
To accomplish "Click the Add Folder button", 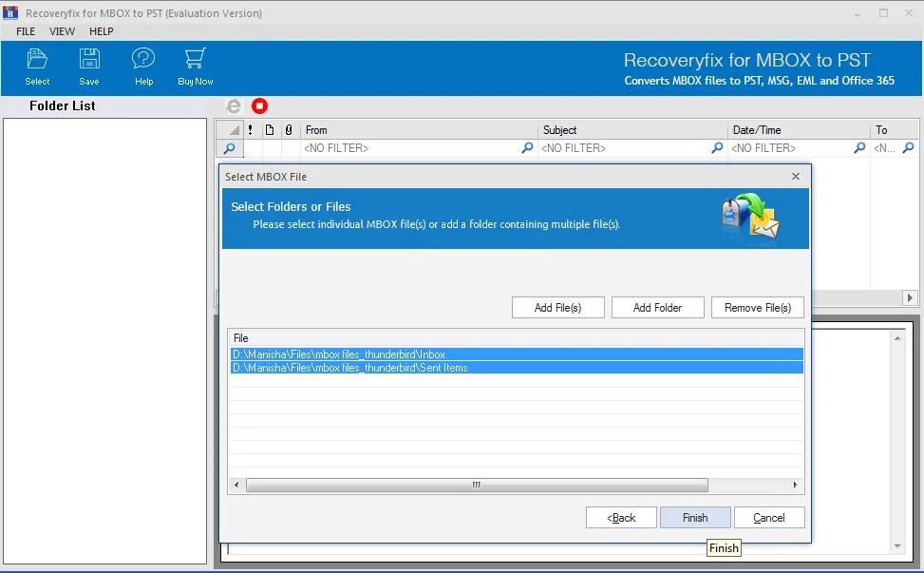I will click(658, 308).
